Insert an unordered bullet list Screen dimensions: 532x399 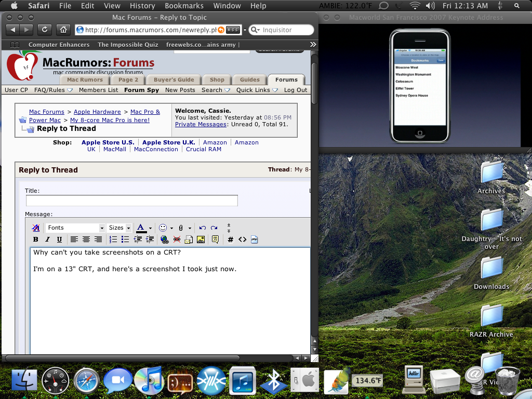(x=125, y=240)
